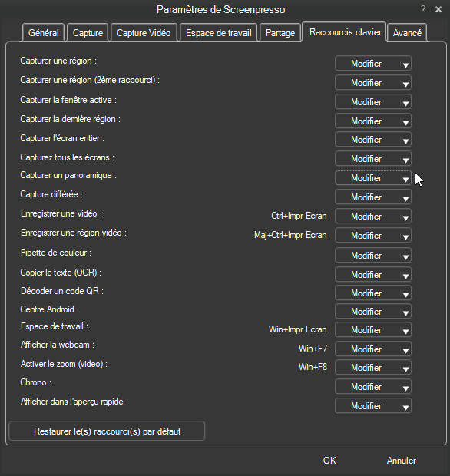Click the Ctrl+Impr Ecran shortcut text
The height and width of the screenshot is (476, 450).
299,216
